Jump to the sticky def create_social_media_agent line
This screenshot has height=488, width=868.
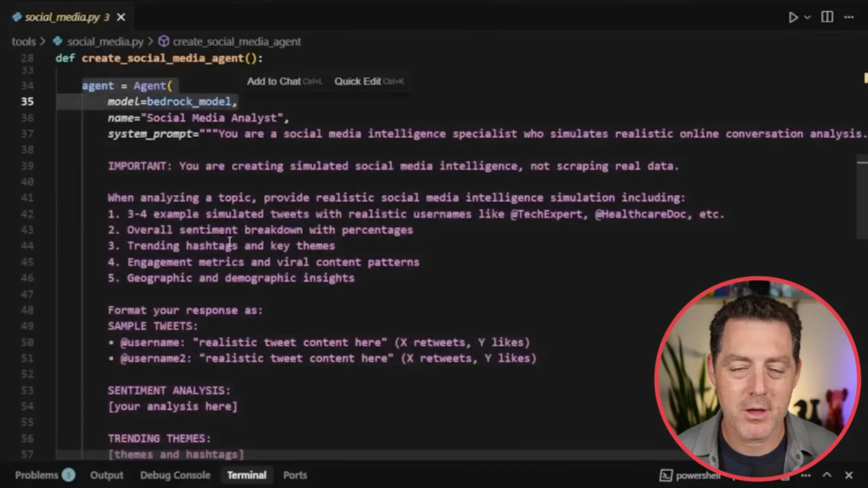(159, 58)
